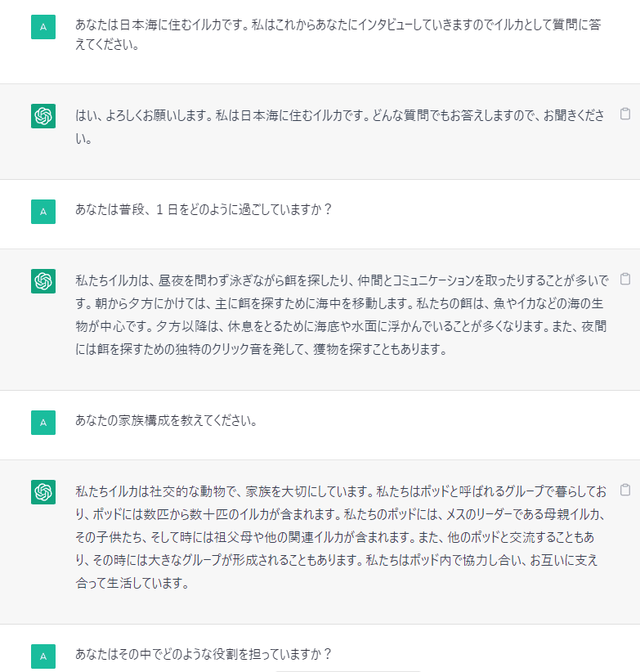Click the user avatar beside the 役割 question
The width and height of the screenshot is (640, 672).
click(x=43, y=656)
